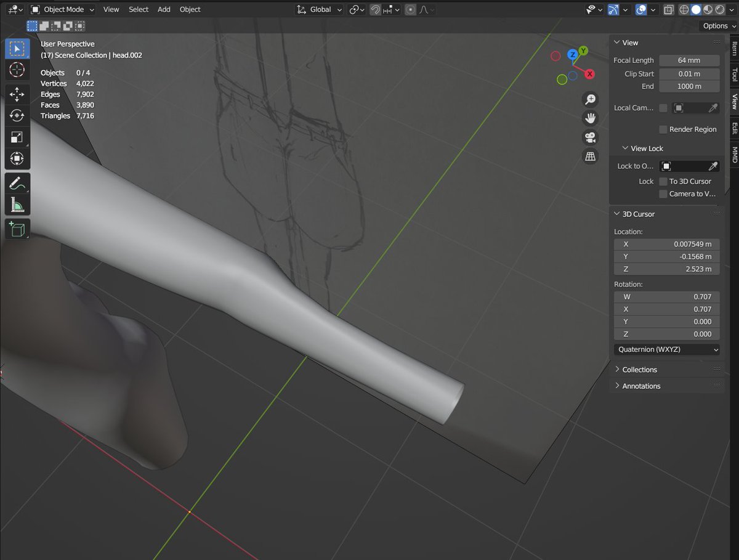Image resolution: width=739 pixels, height=560 pixels.
Task: Select the Scale tool
Action: click(17, 137)
